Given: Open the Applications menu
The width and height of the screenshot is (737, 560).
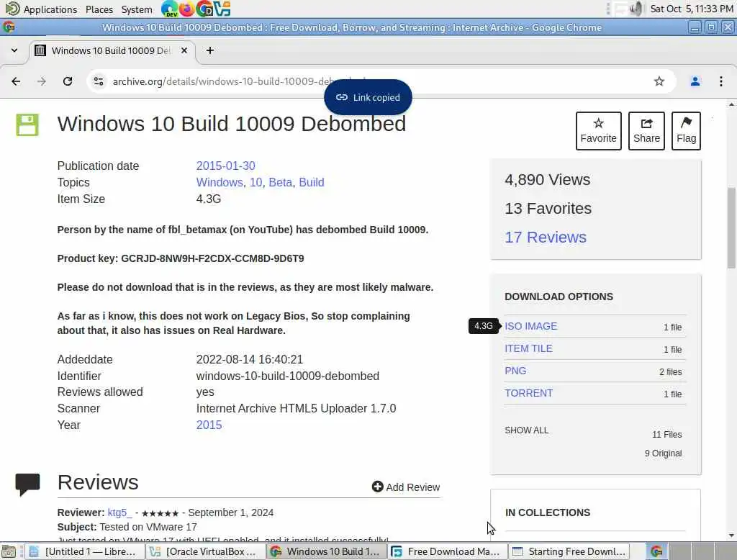Looking at the screenshot, I should pos(41,9).
